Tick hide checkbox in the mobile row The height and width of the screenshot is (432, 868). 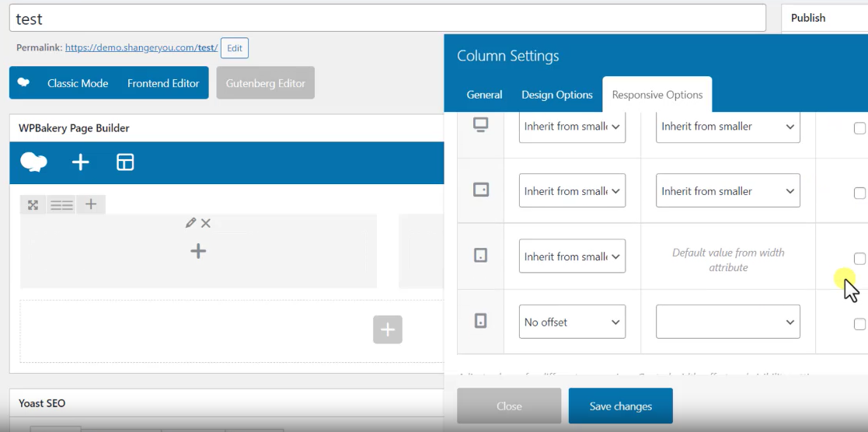pyautogui.click(x=859, y=324)
